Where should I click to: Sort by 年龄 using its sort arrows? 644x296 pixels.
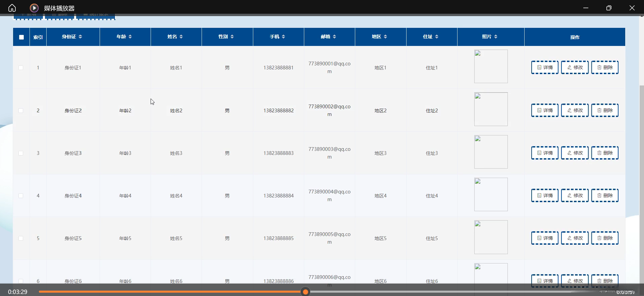[130, 37]
